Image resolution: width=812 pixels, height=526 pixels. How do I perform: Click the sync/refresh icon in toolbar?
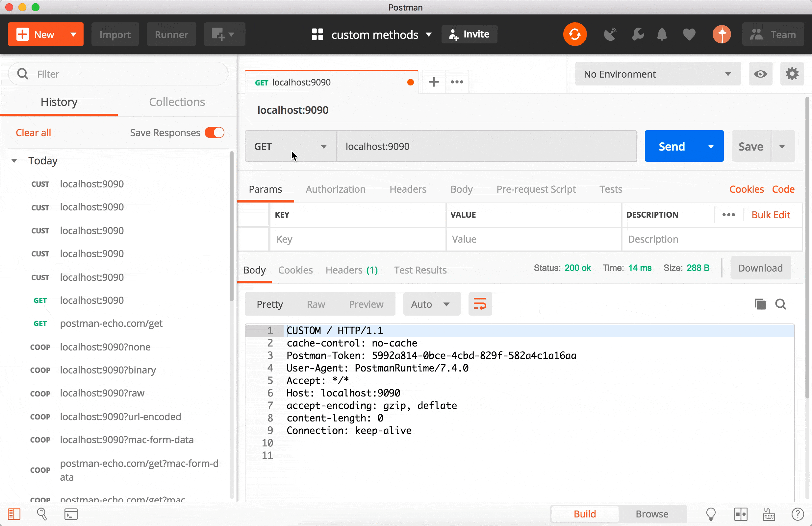[x=575, y=34]
